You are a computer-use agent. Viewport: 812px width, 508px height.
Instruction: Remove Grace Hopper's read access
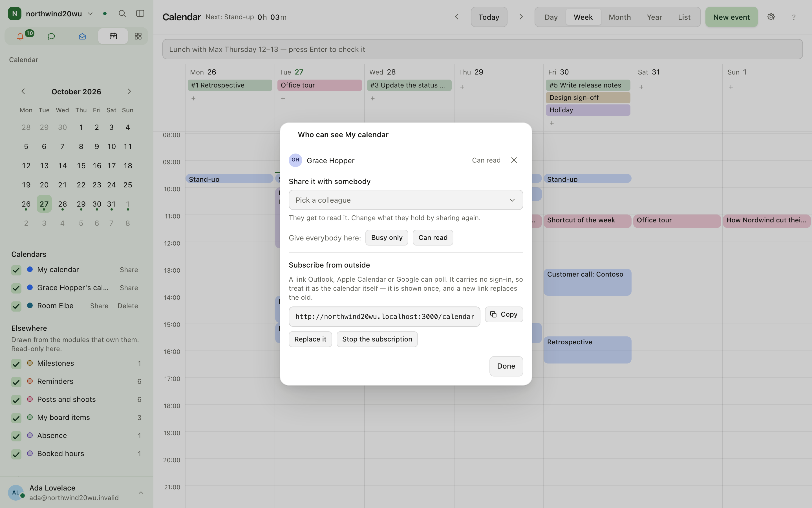click(x=514, y=160)
